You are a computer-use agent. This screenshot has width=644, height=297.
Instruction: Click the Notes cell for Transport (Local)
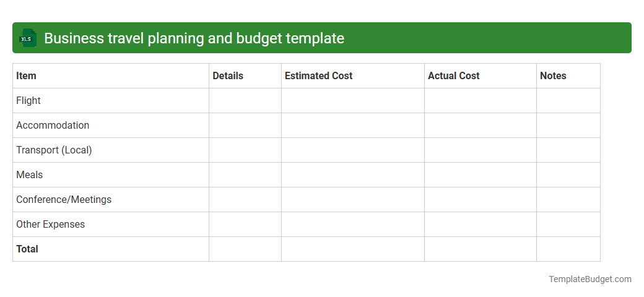pyautogui.click(x=568, y=150)
